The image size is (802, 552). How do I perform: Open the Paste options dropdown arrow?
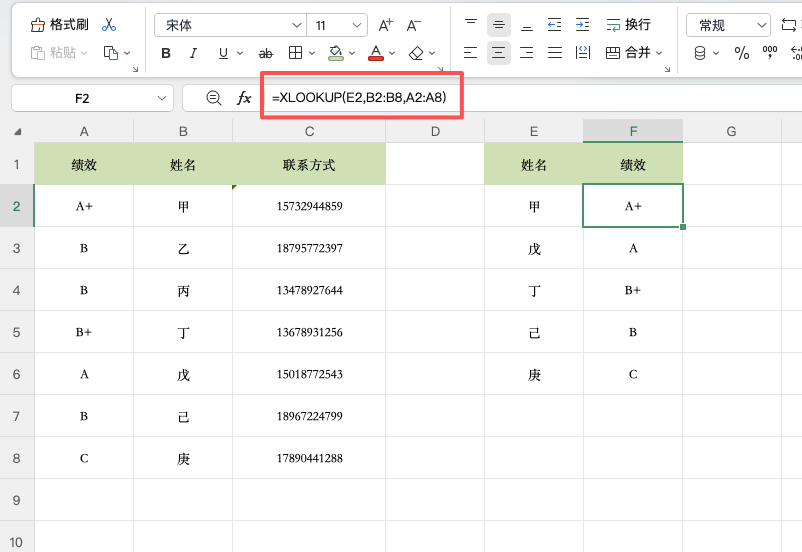pos(84,53)
